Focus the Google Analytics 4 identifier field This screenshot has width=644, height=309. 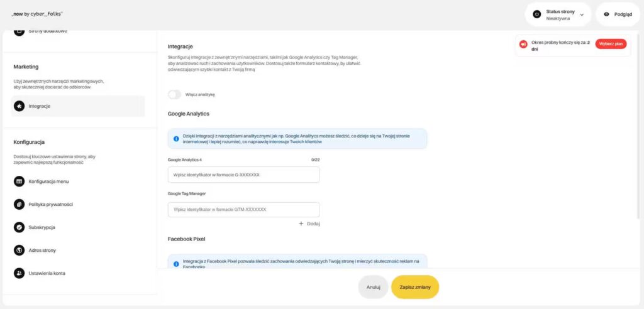(x=243, y=175)
